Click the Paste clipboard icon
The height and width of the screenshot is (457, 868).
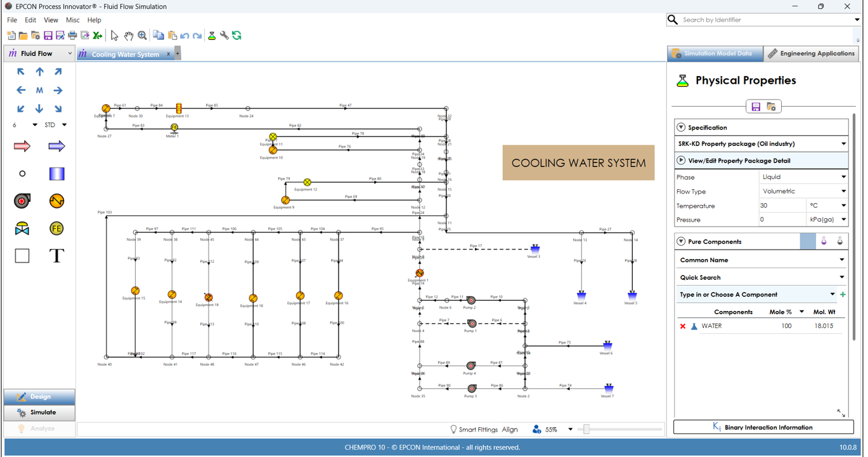click(172, 36)
